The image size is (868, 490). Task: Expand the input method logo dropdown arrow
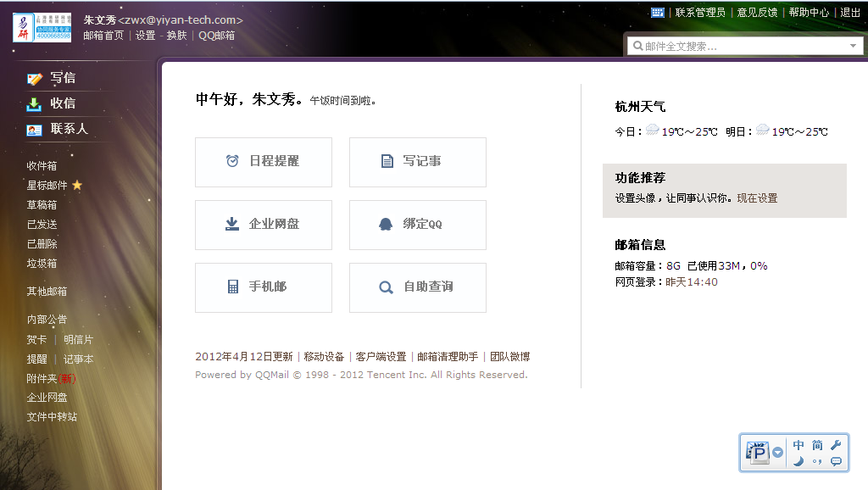pos(777,452)
